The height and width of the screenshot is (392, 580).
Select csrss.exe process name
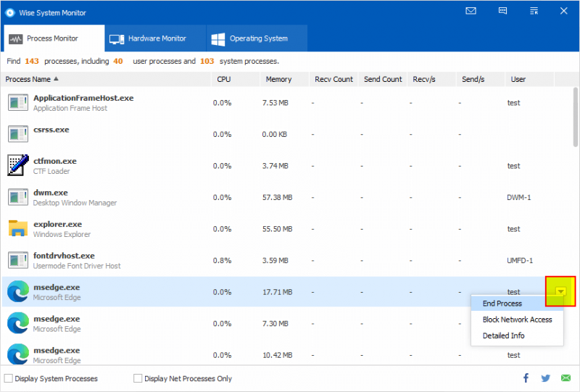tap(51, 130)
